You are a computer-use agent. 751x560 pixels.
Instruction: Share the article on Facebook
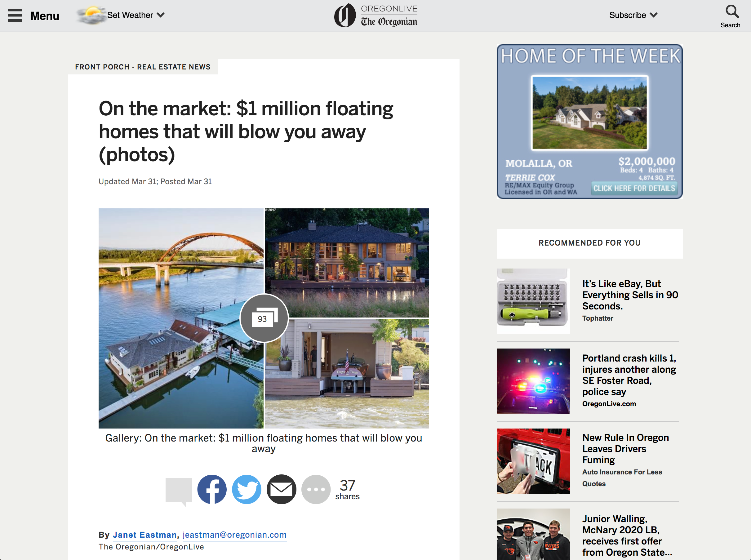(x=212, y=489)
